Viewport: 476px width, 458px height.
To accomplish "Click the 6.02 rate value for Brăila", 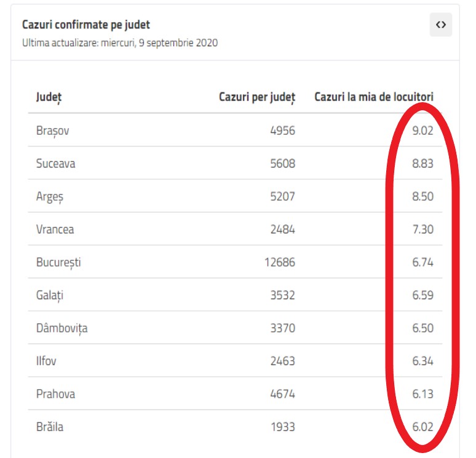I will (x=422, y=427).
